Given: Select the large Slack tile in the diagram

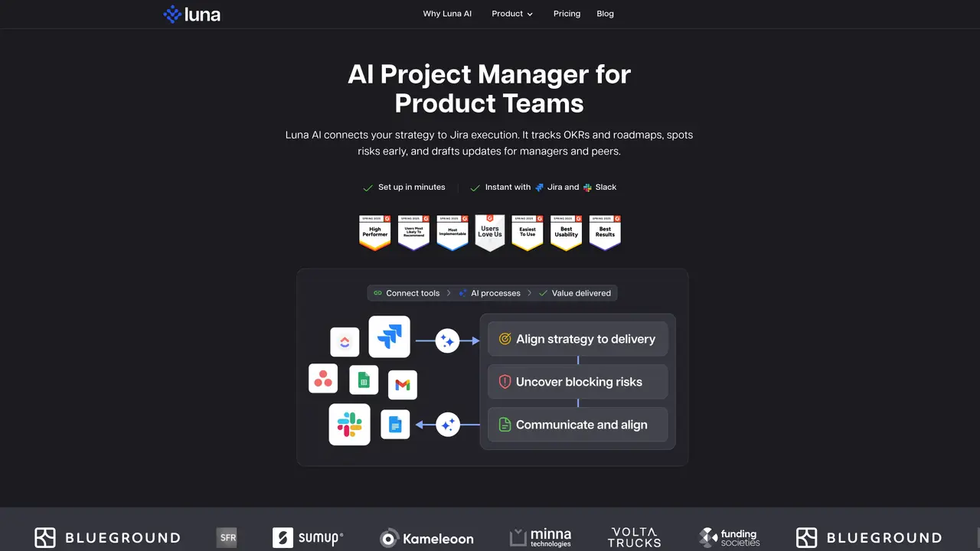Looking at the screenshot, I should (350, 425).
